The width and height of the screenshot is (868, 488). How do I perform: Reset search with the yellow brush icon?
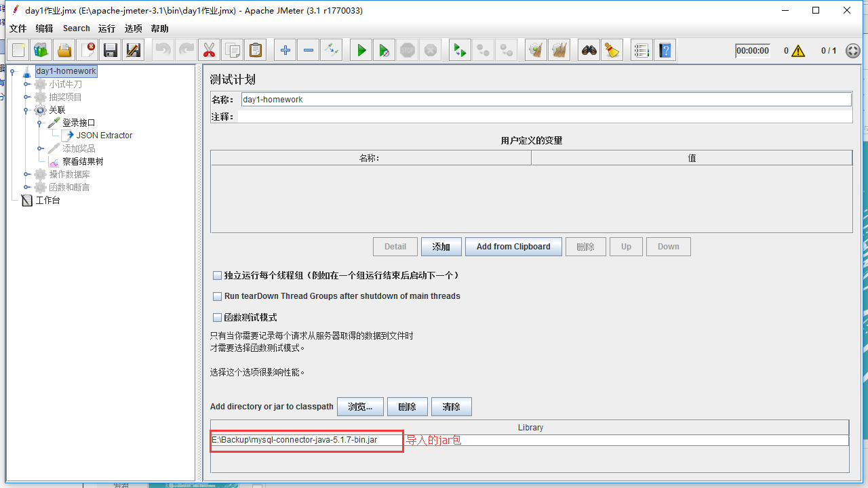(x=612, y=50)
